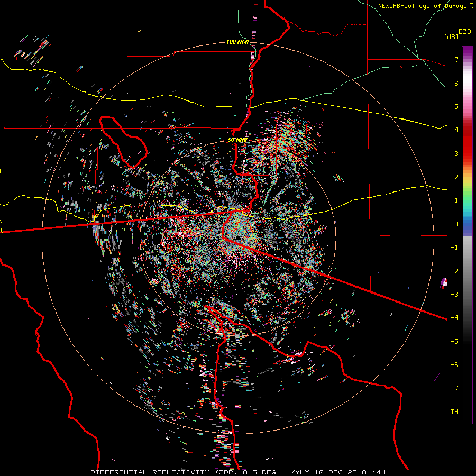
Task: Click the "2" value on the scale
Action: coord(456,177)
